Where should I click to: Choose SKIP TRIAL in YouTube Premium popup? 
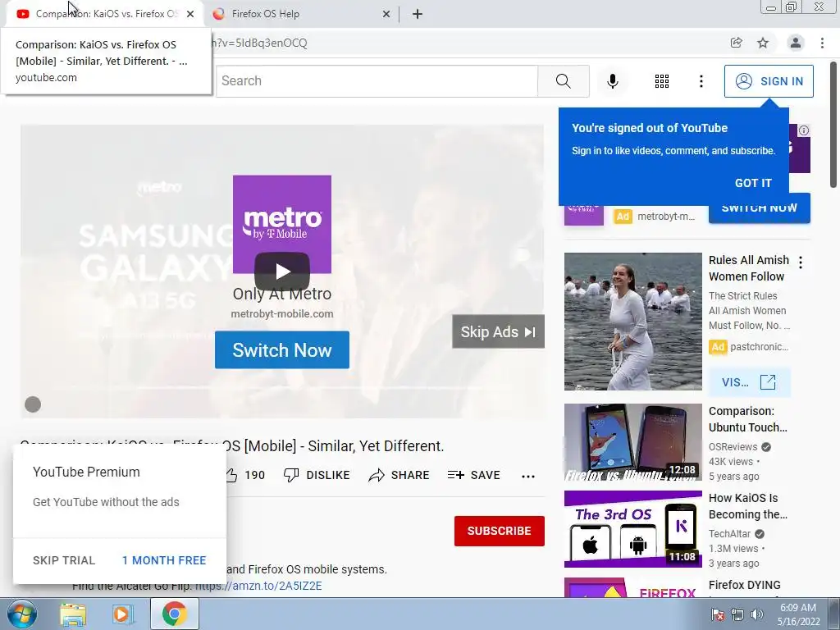pyautogui.click(x=64, y=560)
